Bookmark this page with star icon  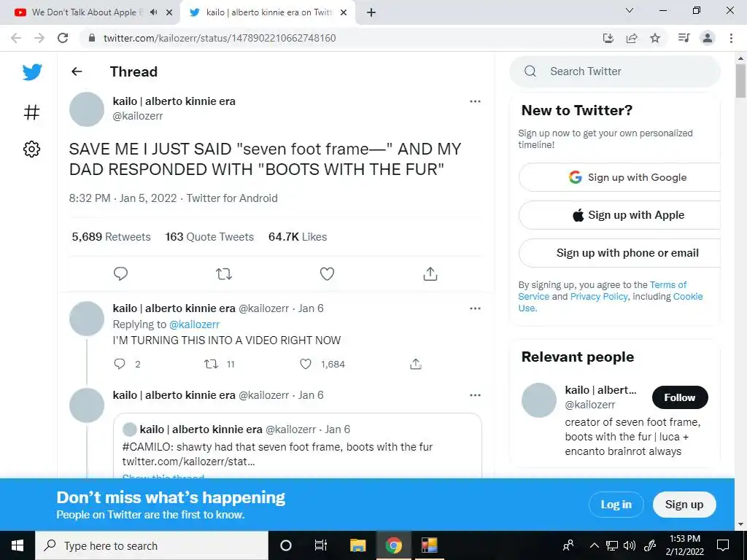[x=655, y=38]
